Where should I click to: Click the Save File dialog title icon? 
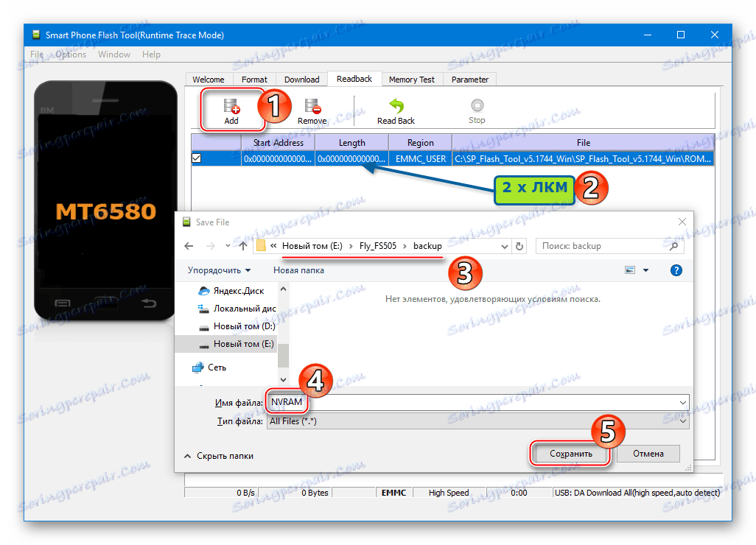[186, 222]
